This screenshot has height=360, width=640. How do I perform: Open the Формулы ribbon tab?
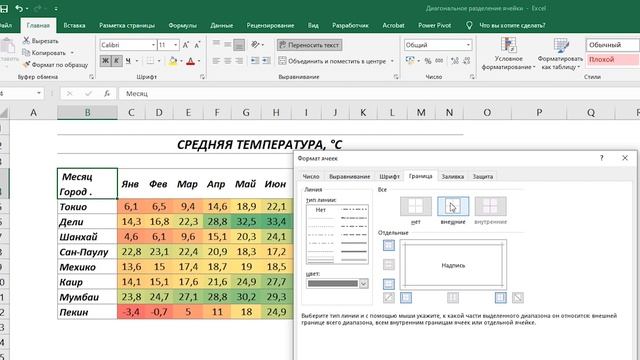[x=182, y=25]
